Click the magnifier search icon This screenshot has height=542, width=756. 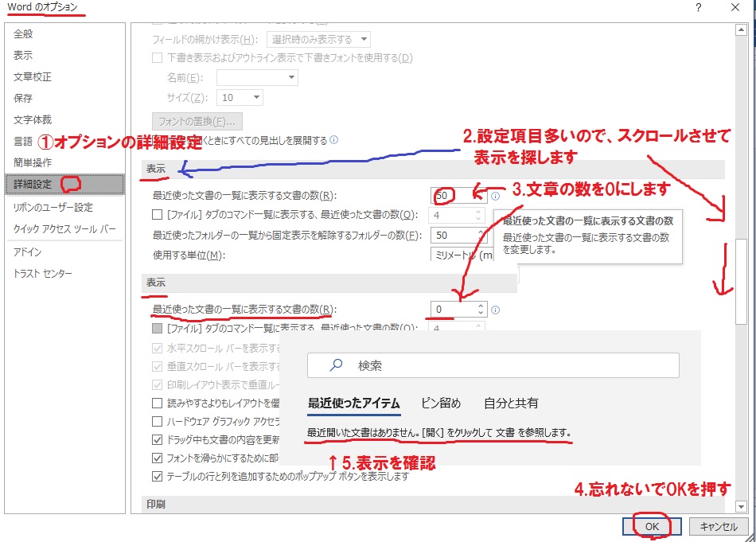coord(336,365)
